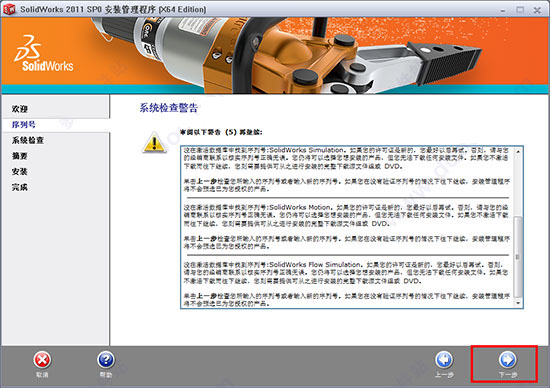Click the 系统检查警告 heading

[x=169, y=108]
